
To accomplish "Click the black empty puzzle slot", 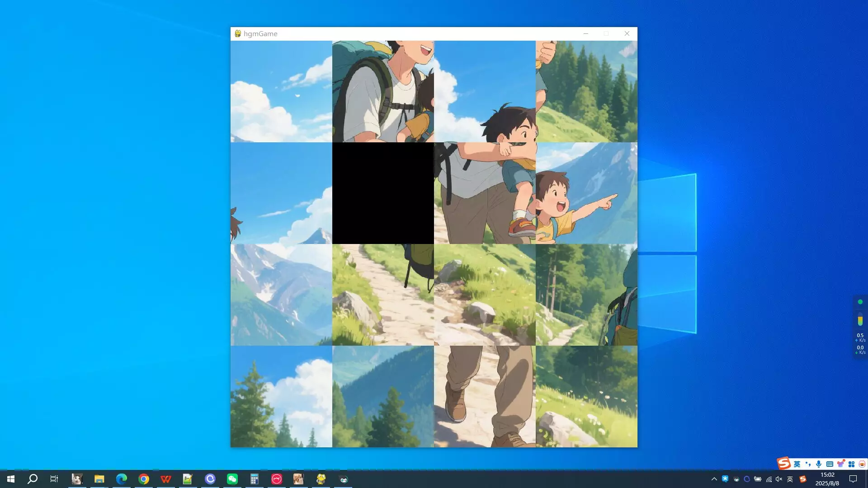I will tap(383, 193).
